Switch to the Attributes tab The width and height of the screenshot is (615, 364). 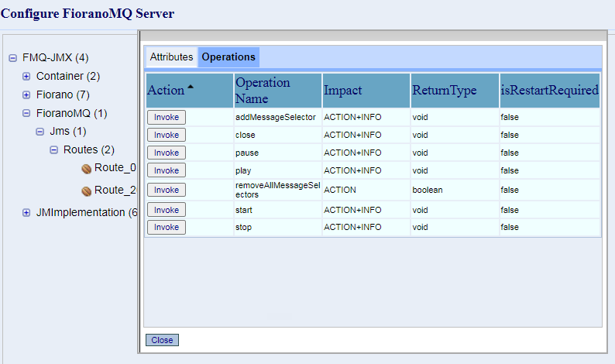(171, 57)
